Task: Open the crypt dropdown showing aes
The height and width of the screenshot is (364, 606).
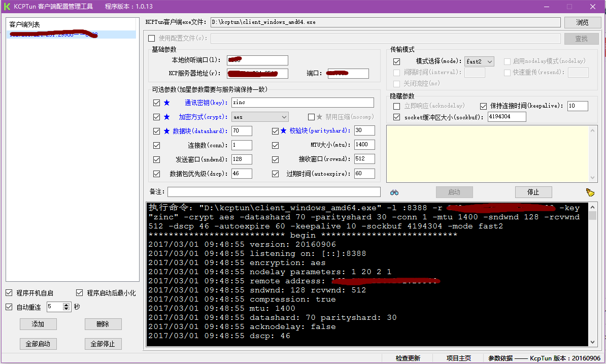Action: tap(260, 117)
